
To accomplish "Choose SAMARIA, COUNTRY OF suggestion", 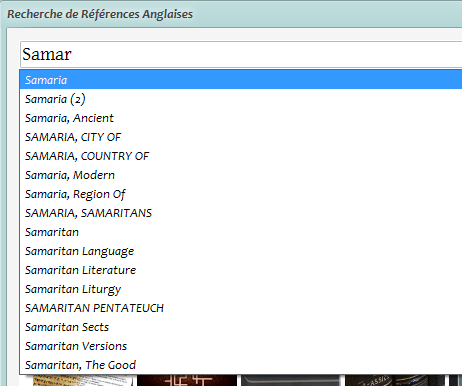I will 241,156.
